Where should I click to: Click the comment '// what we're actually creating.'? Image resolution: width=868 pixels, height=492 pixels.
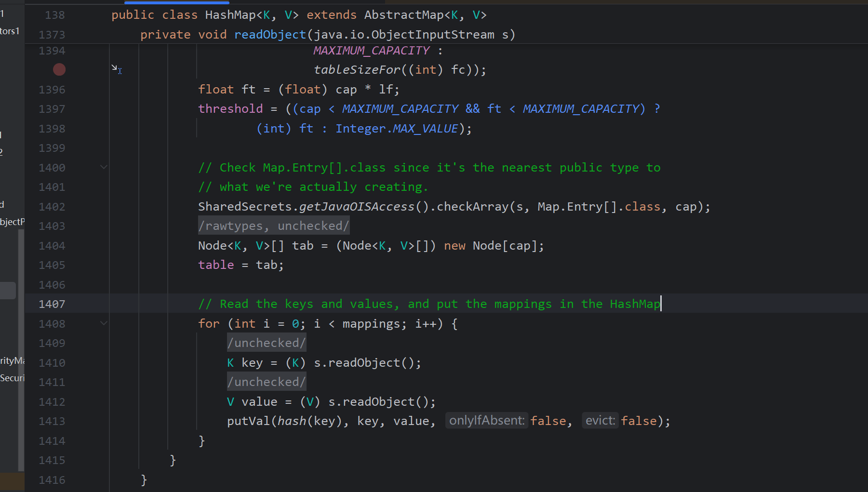pos(313,187)
